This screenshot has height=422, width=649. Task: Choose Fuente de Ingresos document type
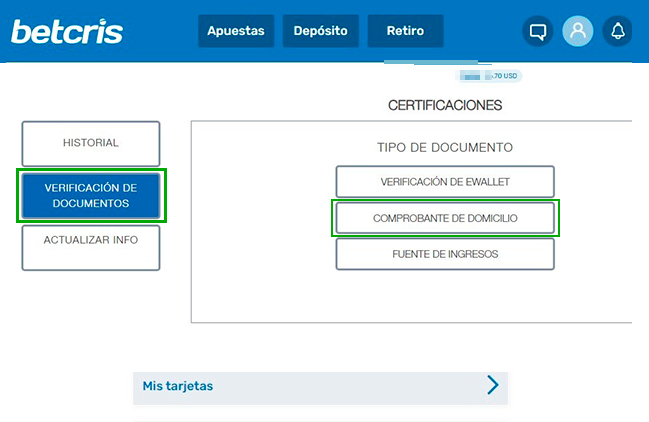click(x=445, y=254)
